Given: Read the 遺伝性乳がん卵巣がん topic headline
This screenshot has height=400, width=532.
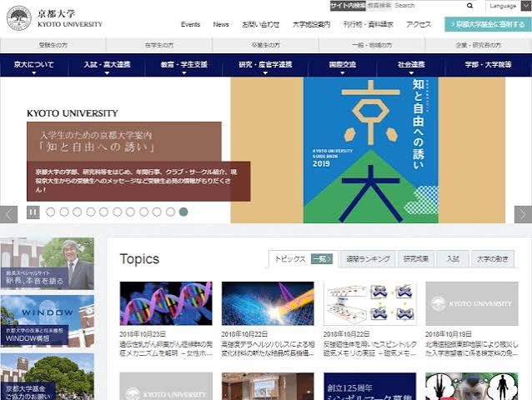Looking at the screenshot, I should [x=166, y=349].
